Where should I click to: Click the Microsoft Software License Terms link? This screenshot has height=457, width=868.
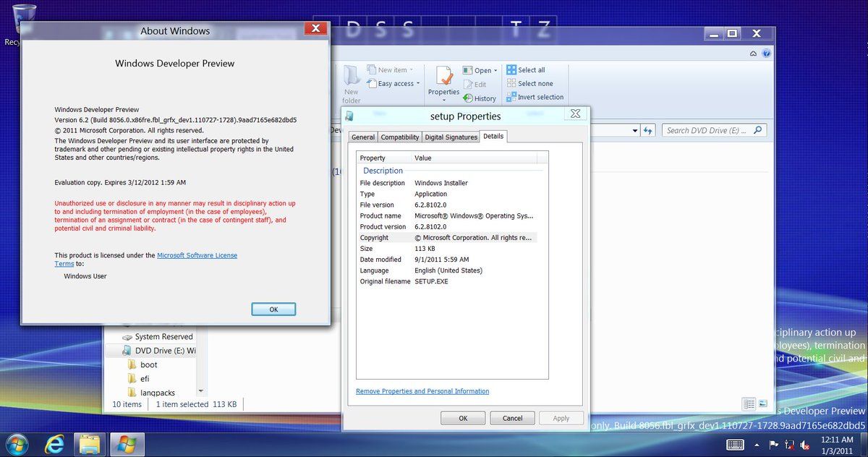197,255
